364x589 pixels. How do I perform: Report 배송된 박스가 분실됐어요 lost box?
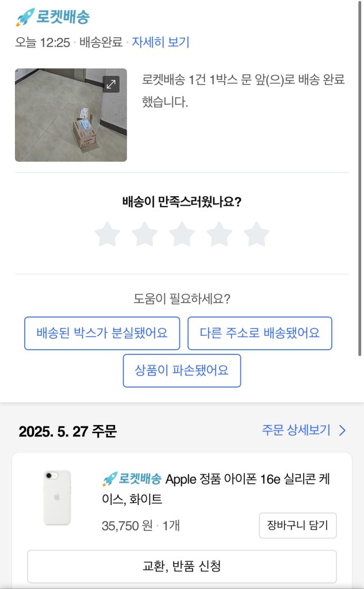(x=102, y=333)
